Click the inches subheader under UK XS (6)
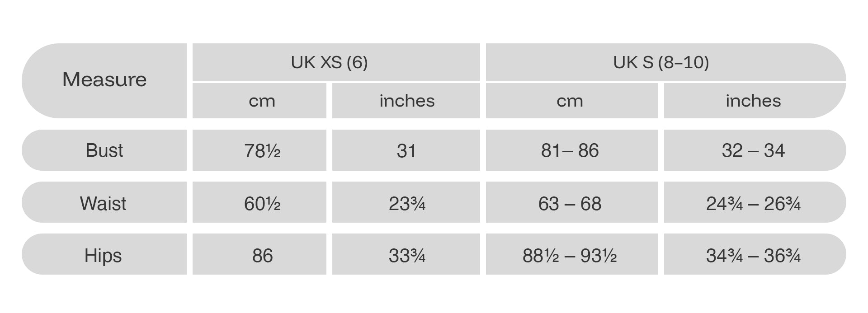868x313 pixels. tap(407, 101)
